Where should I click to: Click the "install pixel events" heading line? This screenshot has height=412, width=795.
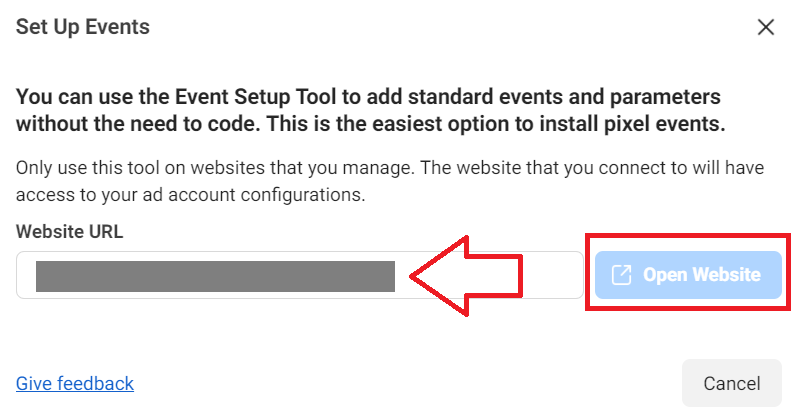point(371,124)
